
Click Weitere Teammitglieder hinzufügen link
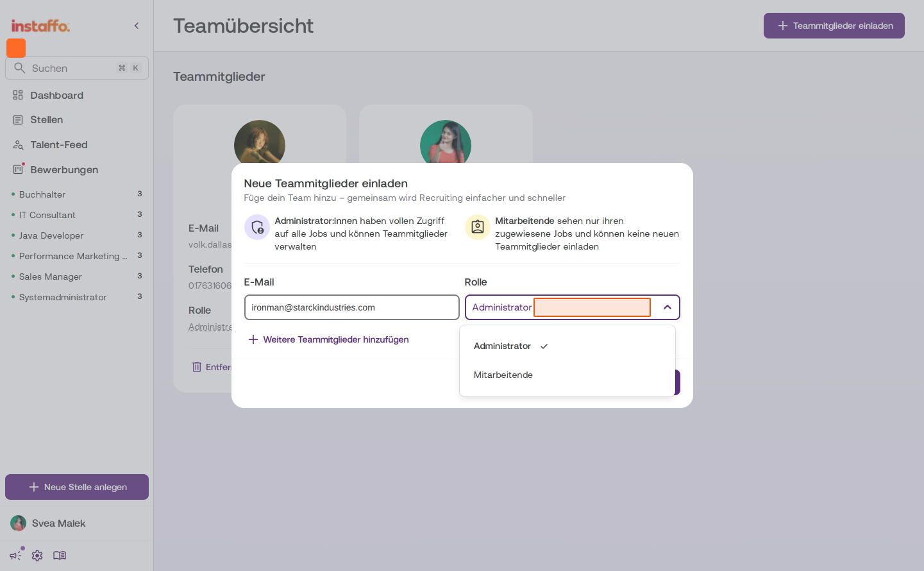click(x=328, y=339)
